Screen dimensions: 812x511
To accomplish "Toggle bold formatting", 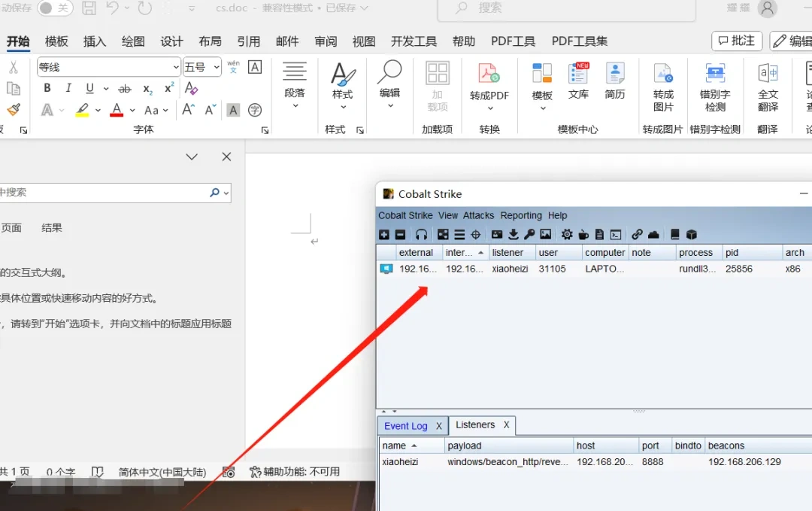I will pyautogui.click(x=47, y=88).
